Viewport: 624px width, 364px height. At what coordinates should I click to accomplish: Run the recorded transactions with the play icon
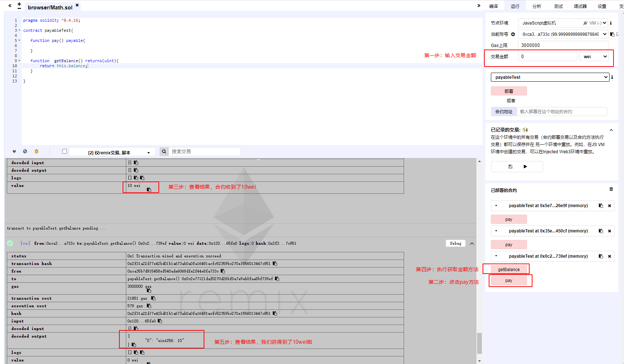(525, 167)
